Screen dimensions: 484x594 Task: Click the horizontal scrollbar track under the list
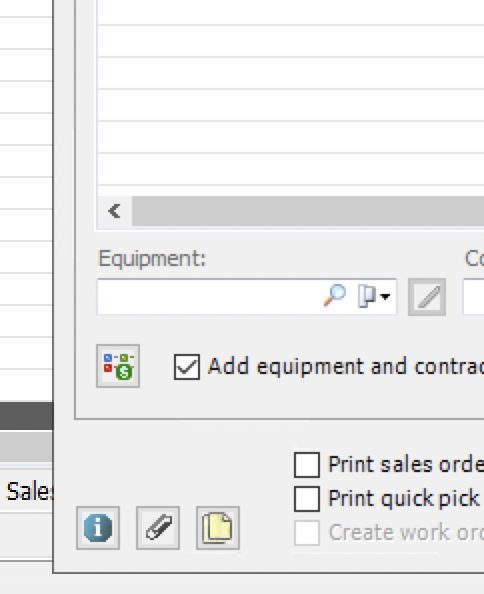click(308, 211)
